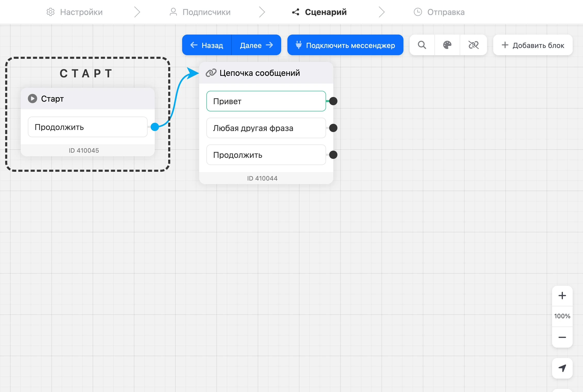Click the zoom in plus icon
Screen dimensions: 583x392
click(562, 296)
